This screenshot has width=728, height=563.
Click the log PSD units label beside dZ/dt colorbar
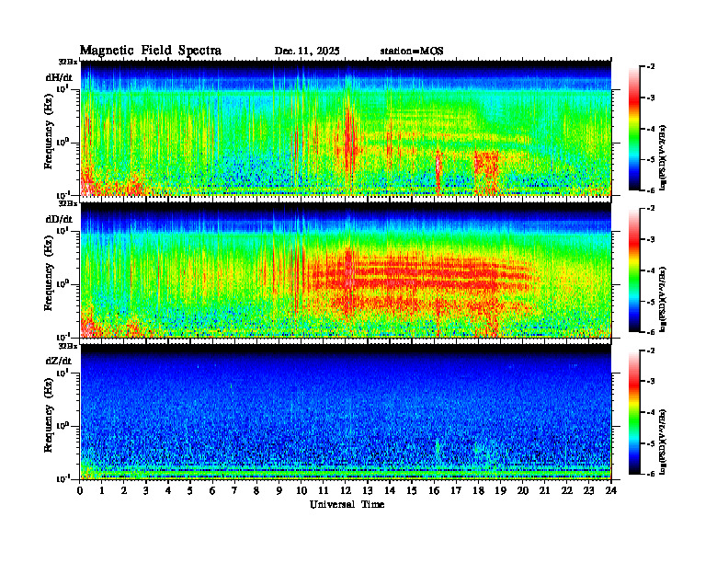(x=664, y=442)
